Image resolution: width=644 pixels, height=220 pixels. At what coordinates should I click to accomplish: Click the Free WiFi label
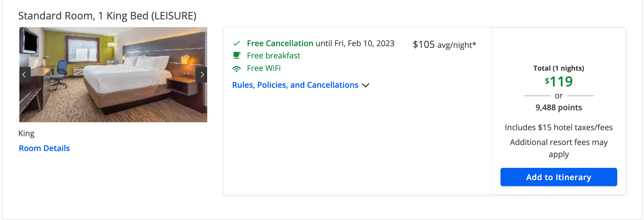click(x=264, y=68)
